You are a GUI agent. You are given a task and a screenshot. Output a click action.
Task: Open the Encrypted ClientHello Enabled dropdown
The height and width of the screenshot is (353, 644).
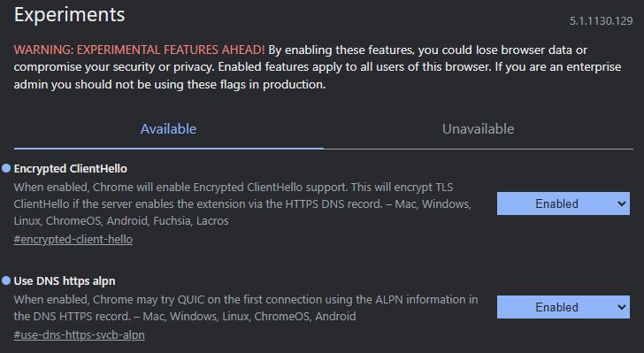[x=563, y=203]
